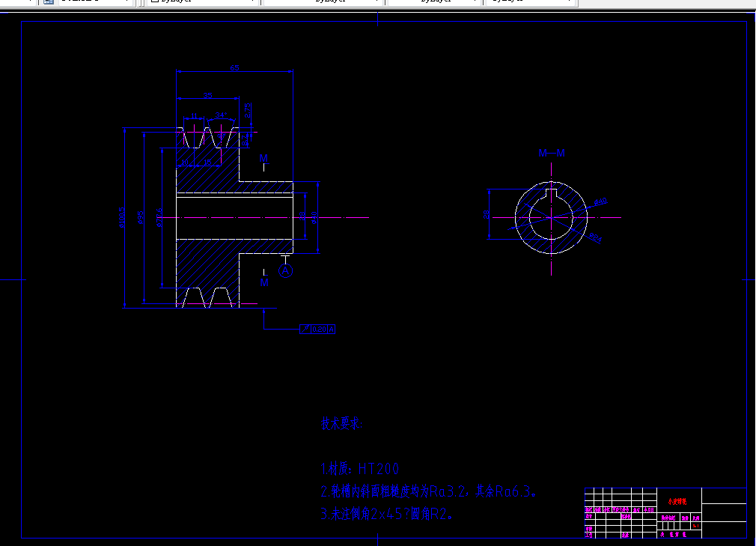Click the 15 groove spacing dimension

[207, 162]
